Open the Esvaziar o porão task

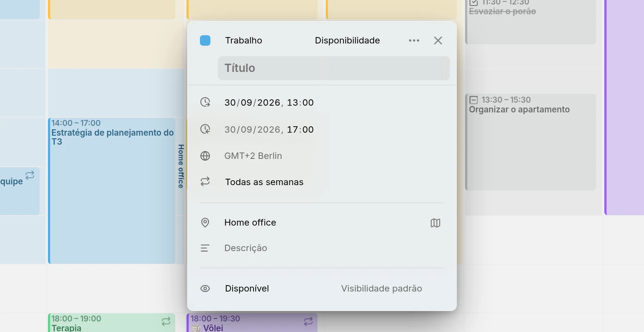click(531, 22)
